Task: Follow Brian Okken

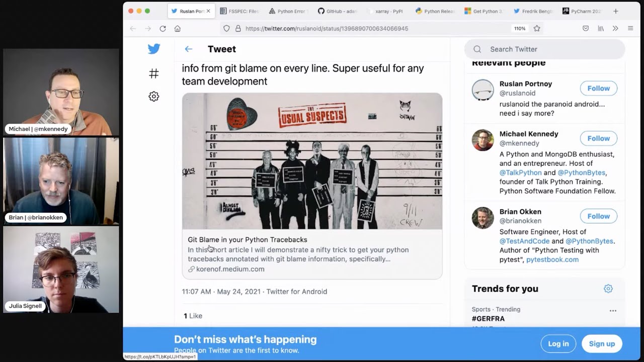Action: point(599,216)
